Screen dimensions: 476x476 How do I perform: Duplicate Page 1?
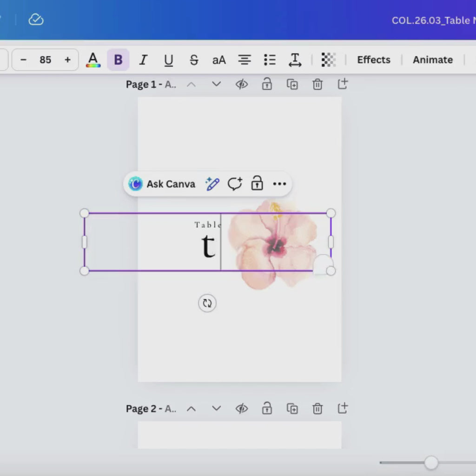tap(292, 84)
